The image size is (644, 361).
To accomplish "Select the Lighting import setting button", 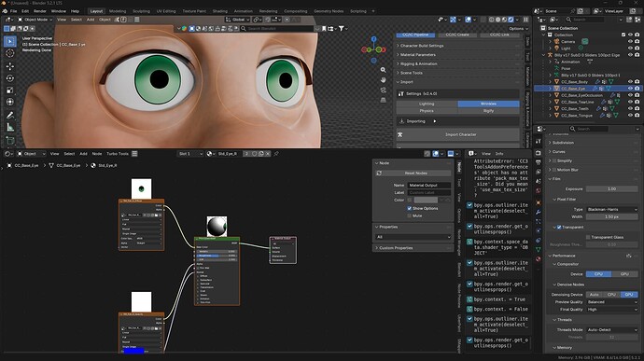I will [427, 104].
